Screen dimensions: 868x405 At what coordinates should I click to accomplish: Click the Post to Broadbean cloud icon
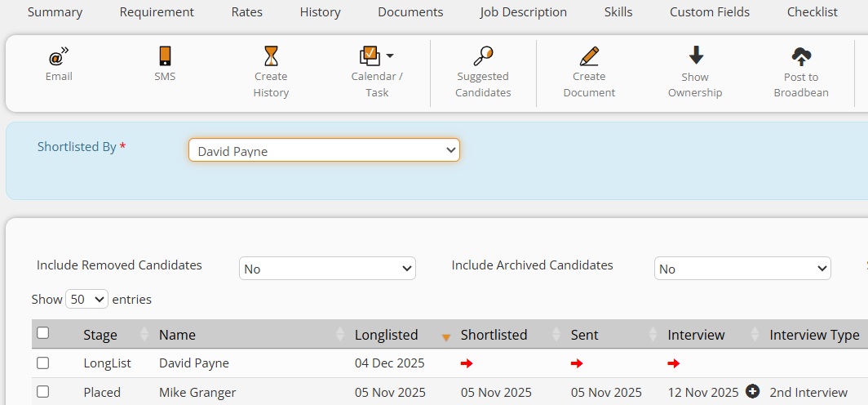click(800, 56)
